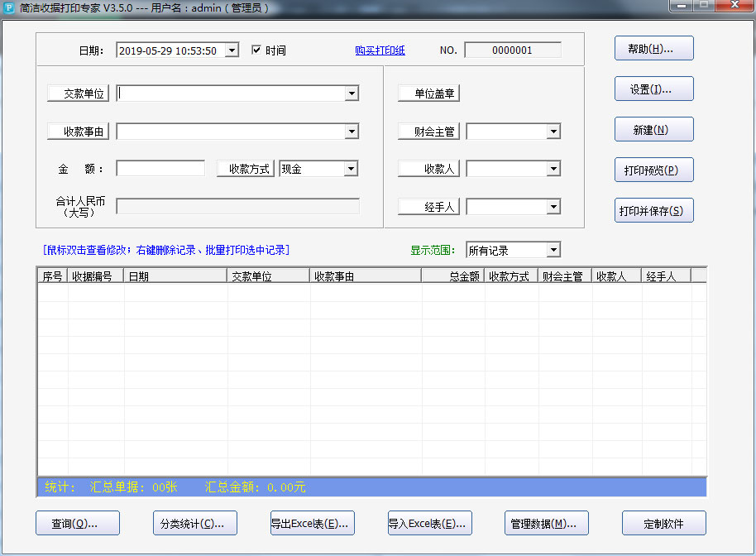Click the 合计人民币(大写) field

237,206
